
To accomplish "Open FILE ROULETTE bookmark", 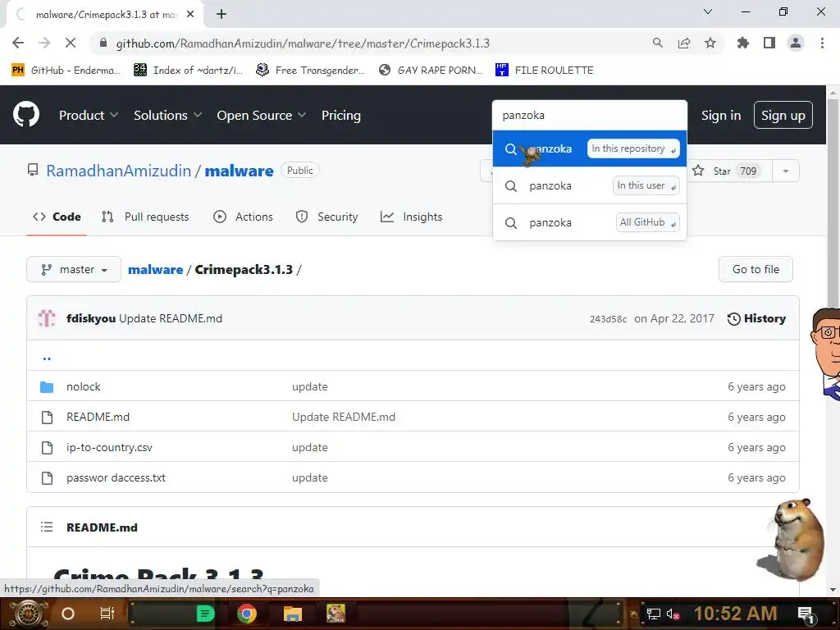I will pyautogui.click(x=545, y=71).
